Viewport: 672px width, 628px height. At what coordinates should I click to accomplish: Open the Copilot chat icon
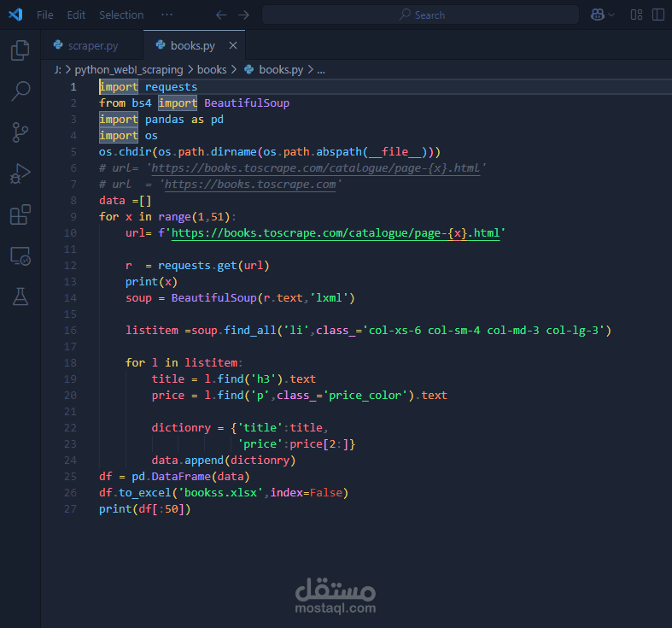(x=598, y=15)
